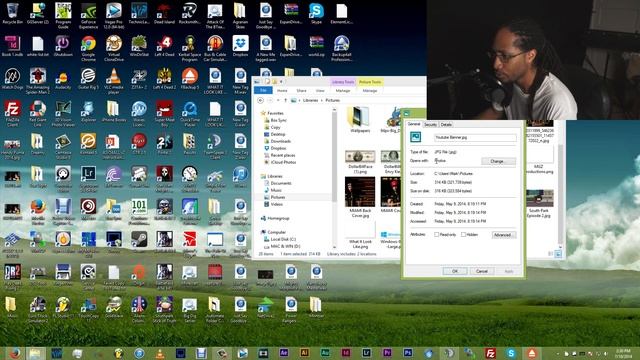The image size is (640, 360).
Task: Launch Steam desktop shortcut
Action: [139, 242]
